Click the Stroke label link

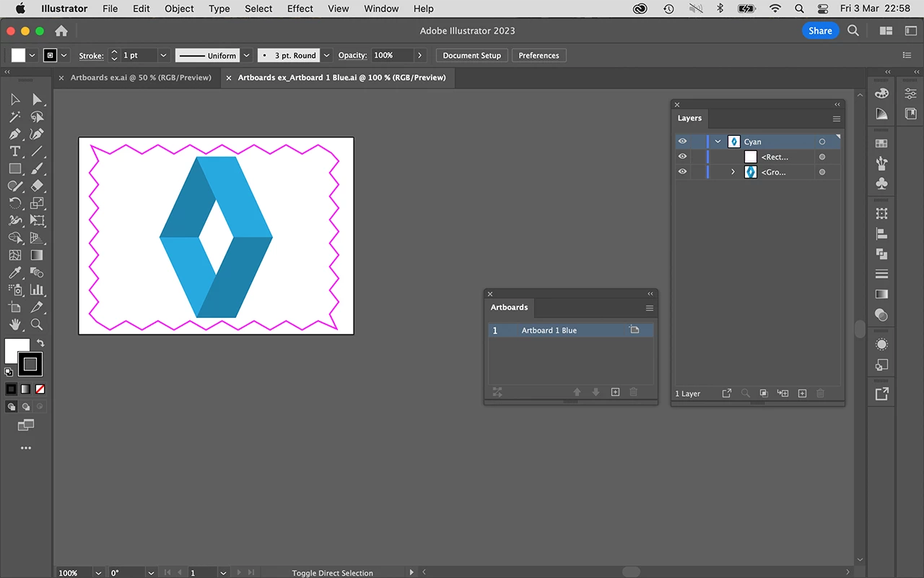[91, 56]
